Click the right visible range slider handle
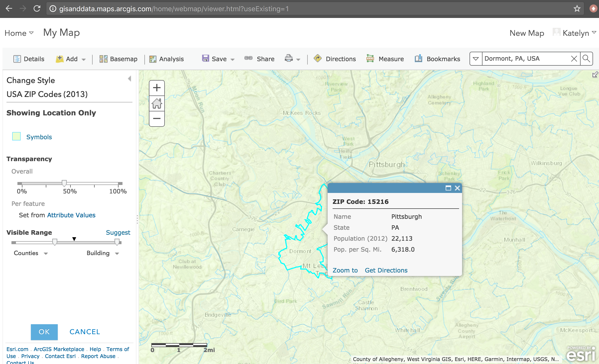Viewport: 599px width, 364px height. pyautogui.click(x=117, y=242)
